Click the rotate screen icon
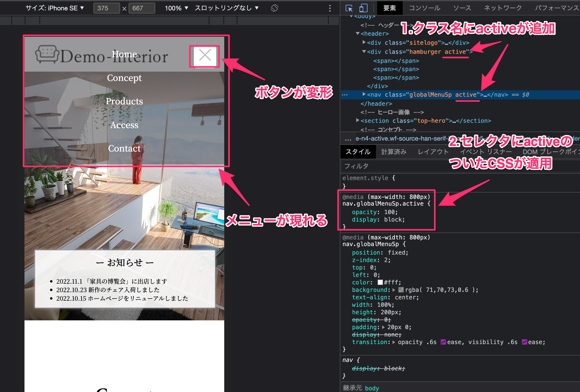 [274, 8]
